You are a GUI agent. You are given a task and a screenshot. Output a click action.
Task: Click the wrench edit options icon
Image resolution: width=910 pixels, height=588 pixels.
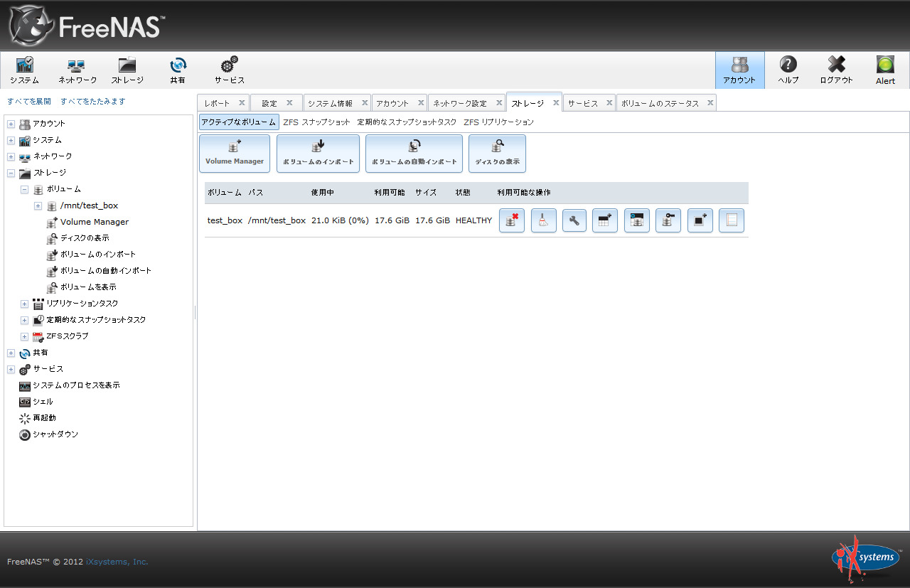[x=574, y=220]
